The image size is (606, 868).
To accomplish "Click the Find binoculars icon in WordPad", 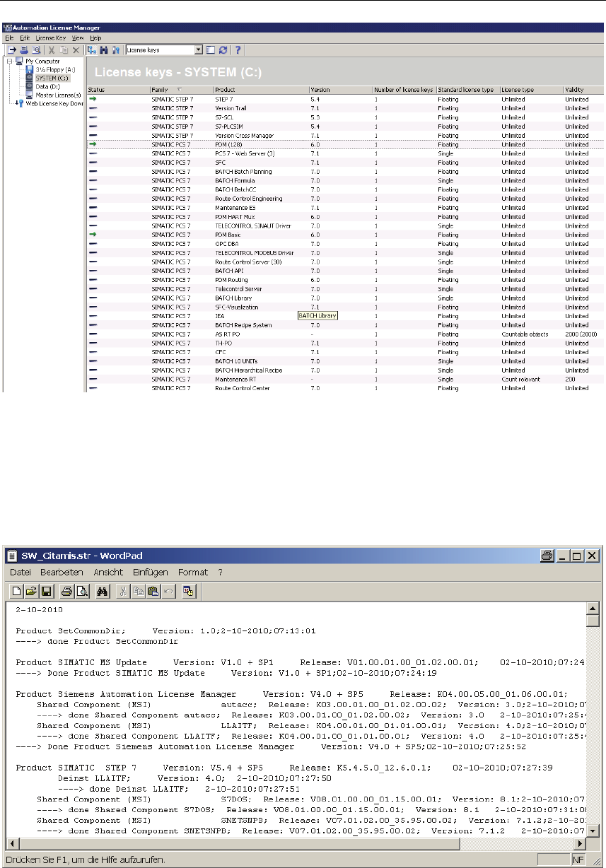I will pyautogui.click(x=101, y=592).
